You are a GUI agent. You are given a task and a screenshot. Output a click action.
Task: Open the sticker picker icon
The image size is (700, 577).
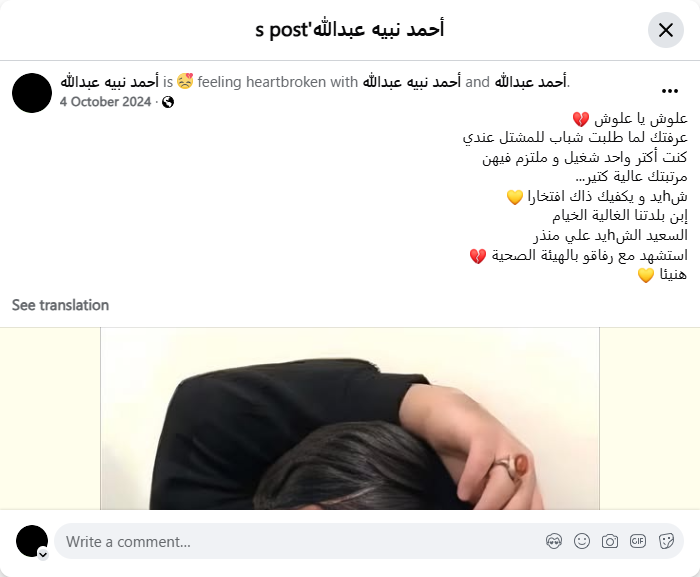click(x=666, y=541)
